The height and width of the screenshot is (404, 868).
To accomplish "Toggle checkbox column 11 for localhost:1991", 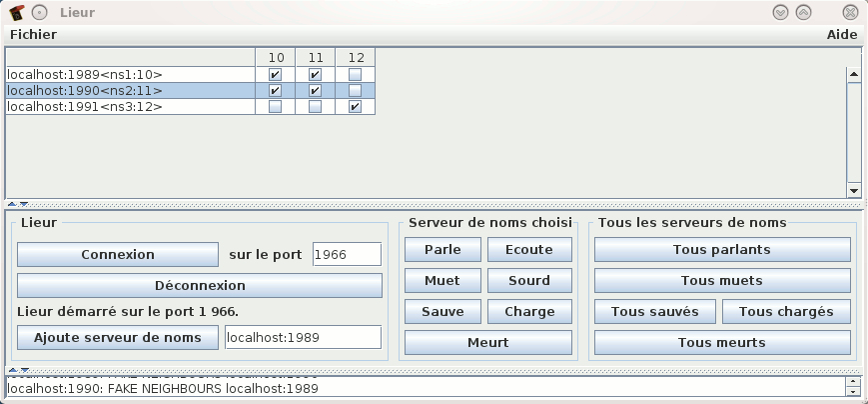I will click(315, 106).
